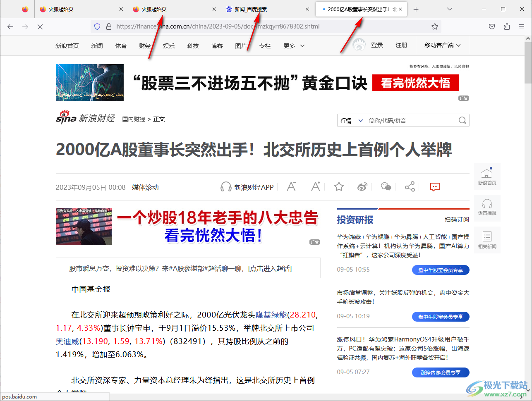Close the 新闻_百度搜索 tab
Viewport: 532px width, 401px height.
pyautogui.click(x=307, y=9)
